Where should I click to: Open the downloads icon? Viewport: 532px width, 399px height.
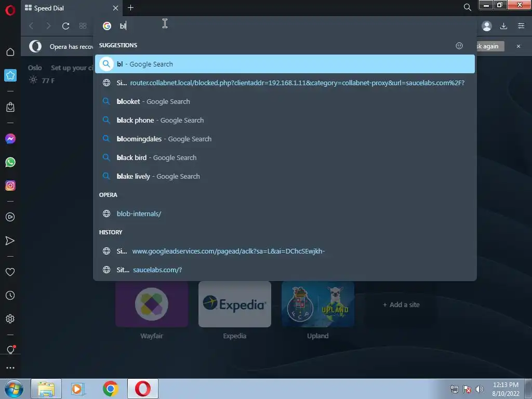[503, 26]
